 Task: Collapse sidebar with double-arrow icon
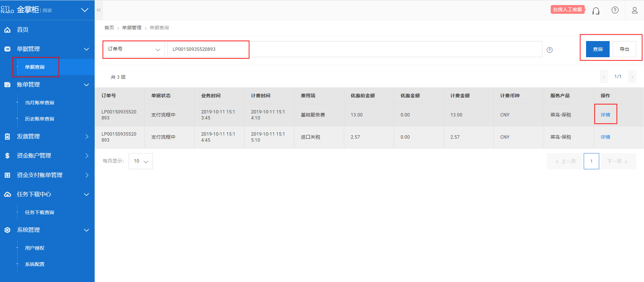pos(99,10)
